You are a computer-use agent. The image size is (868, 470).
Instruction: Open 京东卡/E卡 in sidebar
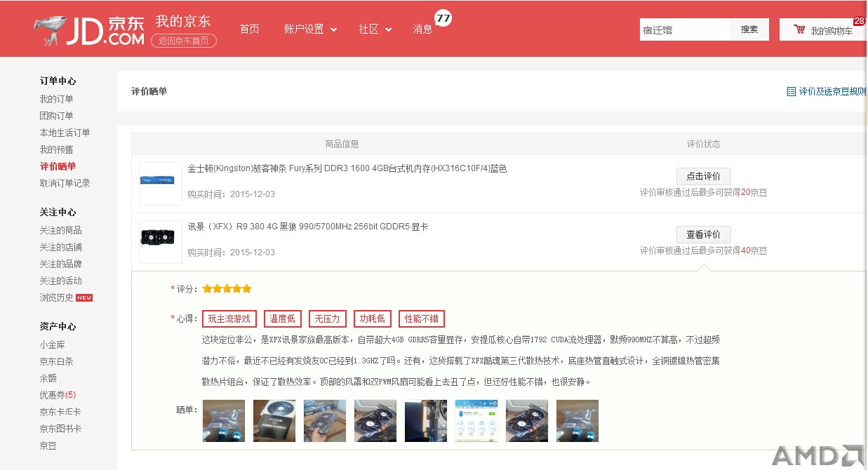click(x=60, y=412)
